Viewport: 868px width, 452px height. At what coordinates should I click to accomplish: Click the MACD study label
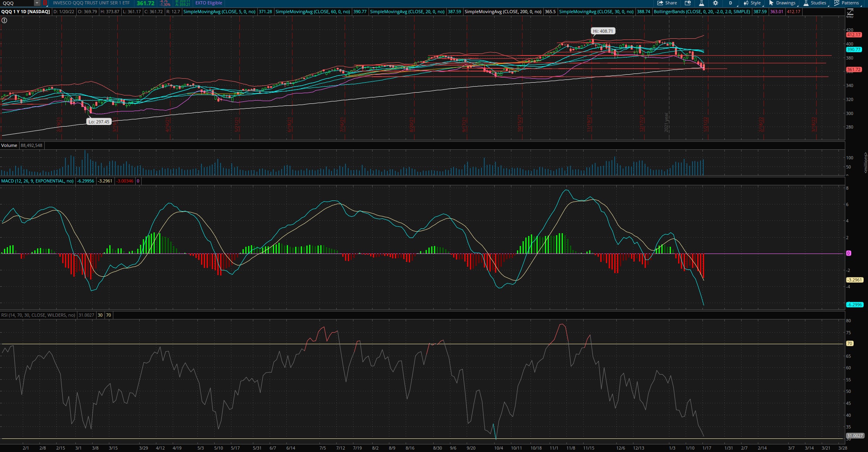click(37, 181)
